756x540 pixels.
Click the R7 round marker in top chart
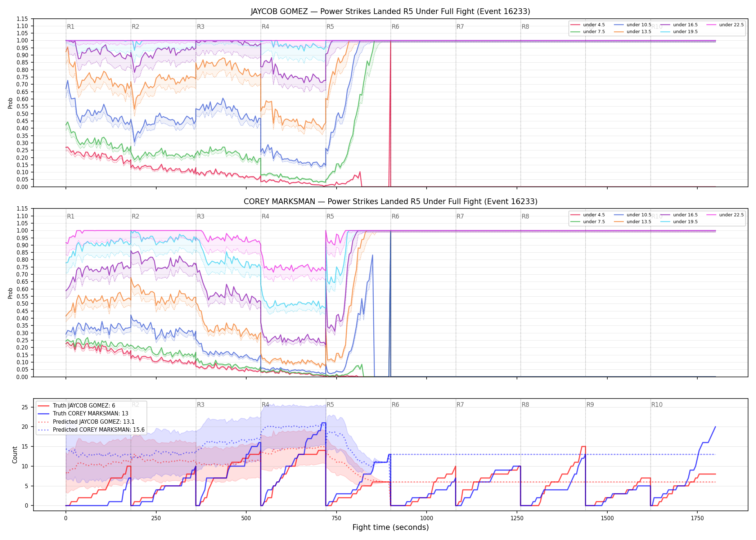point(460,27)
